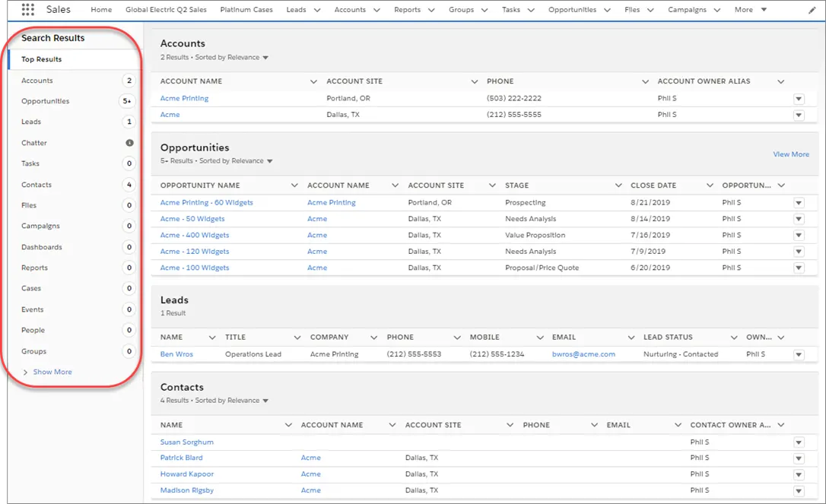Open row menu for Acme - 120 Widgets
Screen dimensions: 826x504
[x=799, y=252]
